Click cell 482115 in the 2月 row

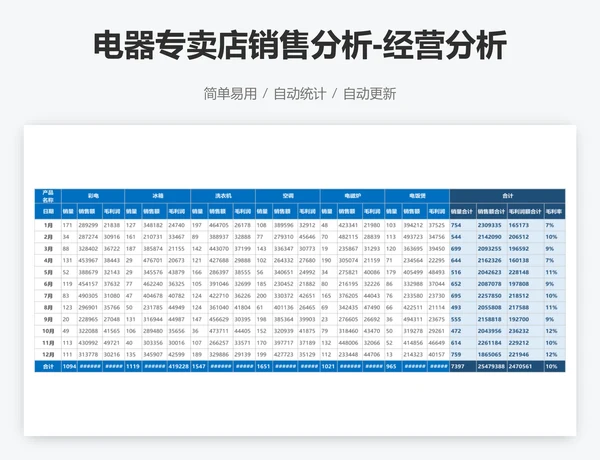coord(348,237)
